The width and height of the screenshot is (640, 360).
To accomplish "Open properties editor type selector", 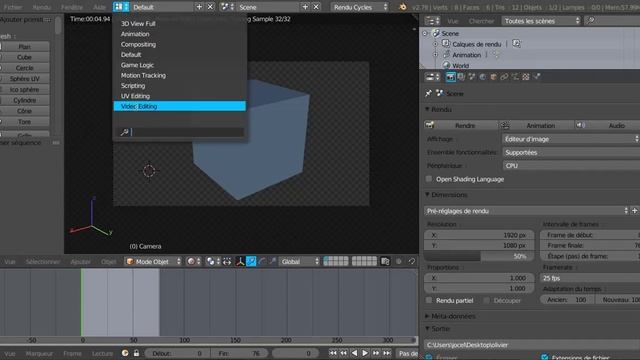I will point(432,77).
